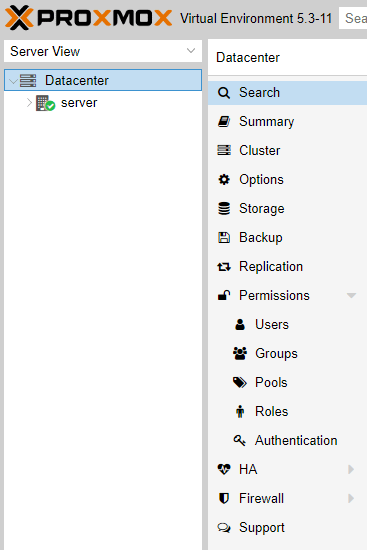This screenshot has width=367, height=550.
Task: Open the Support section
Action: pyautogui.click(x=287, y=527)
